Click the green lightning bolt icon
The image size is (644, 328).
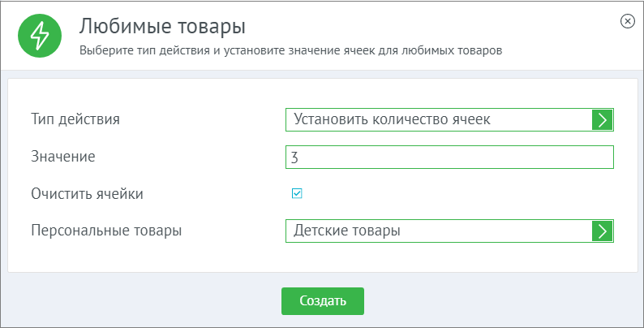tap(40, 36)
